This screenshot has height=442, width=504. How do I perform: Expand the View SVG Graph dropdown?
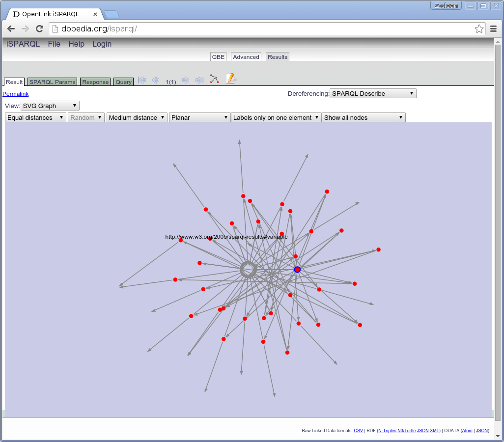[50, 106]
